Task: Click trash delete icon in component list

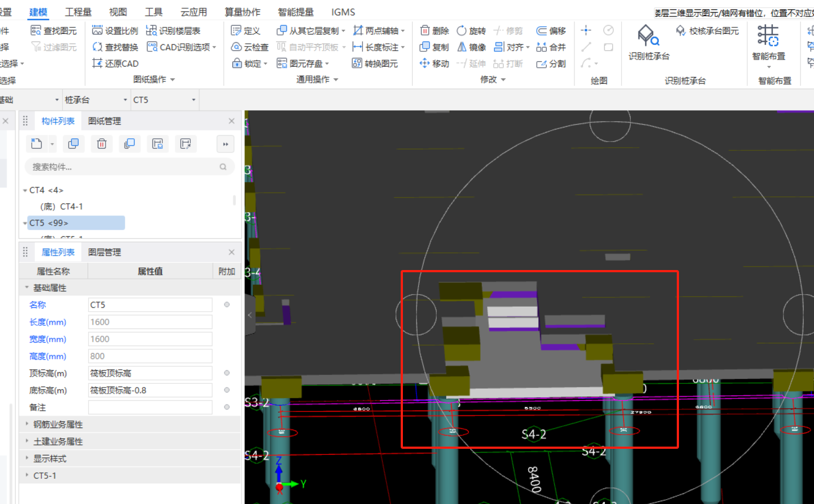Action: 102,144
